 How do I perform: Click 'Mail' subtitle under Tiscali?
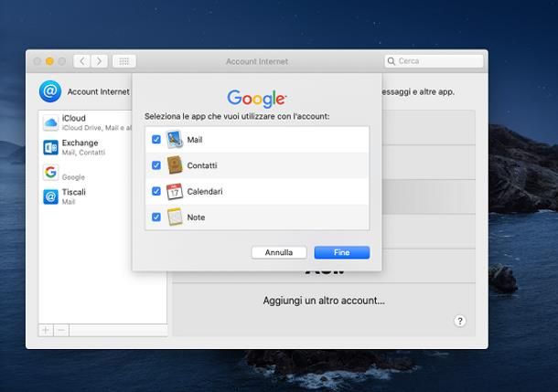(x=69, y=202)
